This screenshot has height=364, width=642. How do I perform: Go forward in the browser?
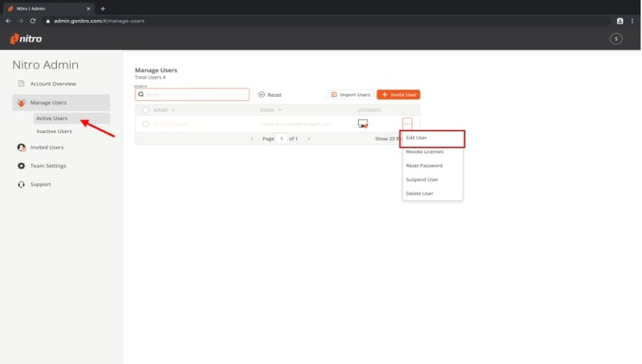(21, 21)
